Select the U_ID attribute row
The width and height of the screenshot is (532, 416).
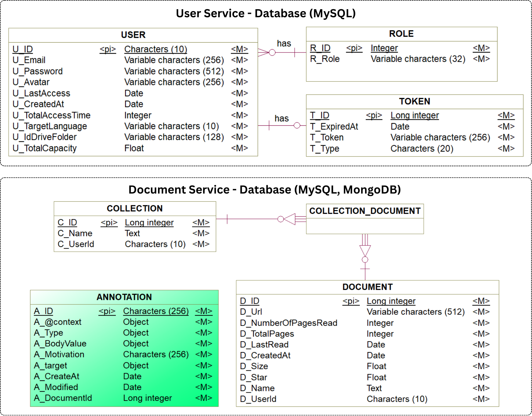(130, 49)
